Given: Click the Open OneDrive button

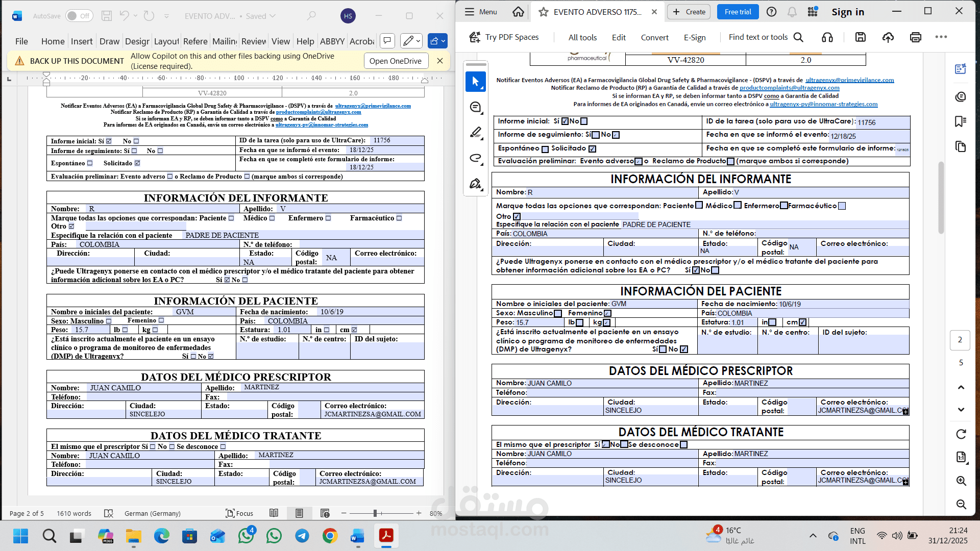Looking at the screenshot, I should (x=395, y=61).
